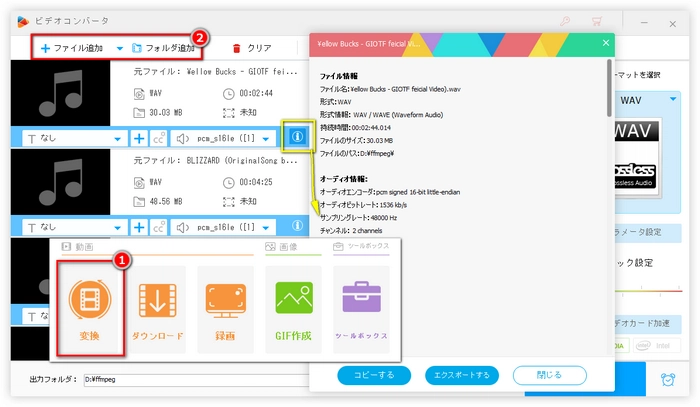The width and height of the screenshot is (700, 407).
Task: Add subtitle plus icon in BLIZZARD row
Action: click(139, 228)
